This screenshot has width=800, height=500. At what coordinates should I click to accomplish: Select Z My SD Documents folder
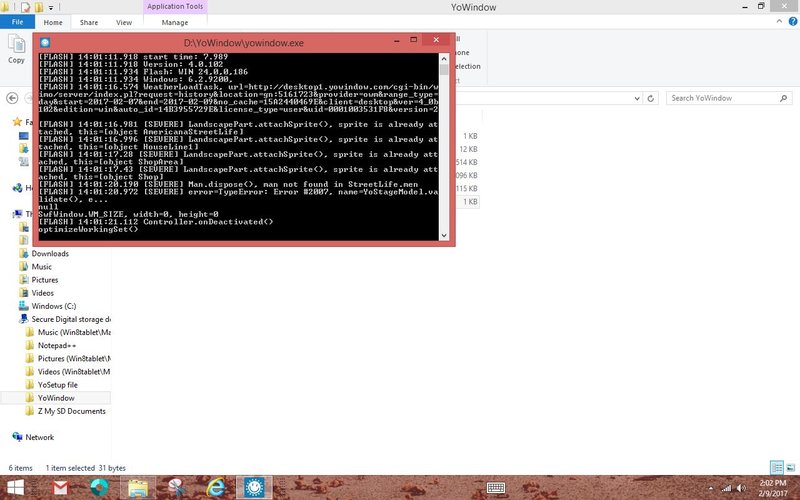coord(71,411)
